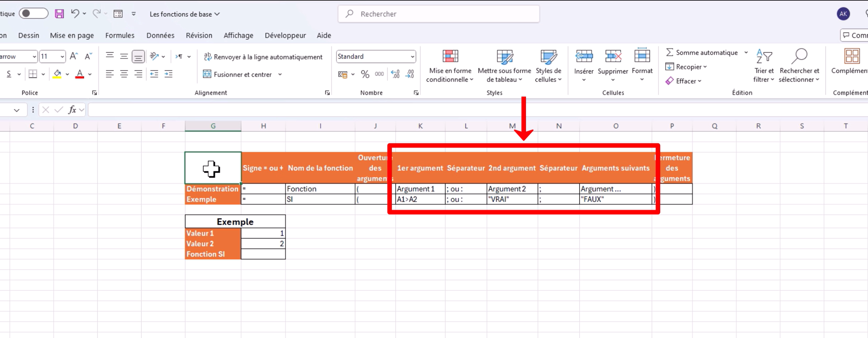Toggle the bottom vertical alignment button
The width and height of the screenshot is (868, 338).
pyautogui.click(x=138, y=57)
